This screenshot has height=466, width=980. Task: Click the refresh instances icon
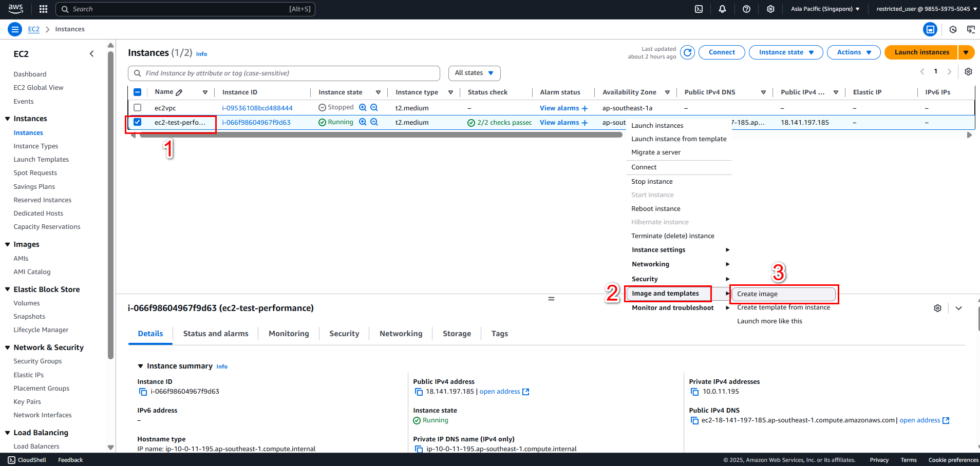click(688, 52)
